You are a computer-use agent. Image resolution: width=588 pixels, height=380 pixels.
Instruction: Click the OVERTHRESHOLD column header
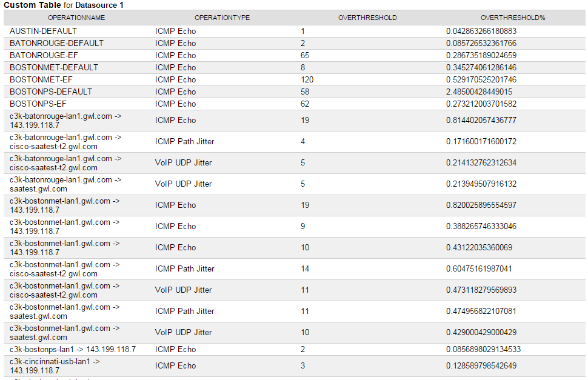click(x=367, y=18)
